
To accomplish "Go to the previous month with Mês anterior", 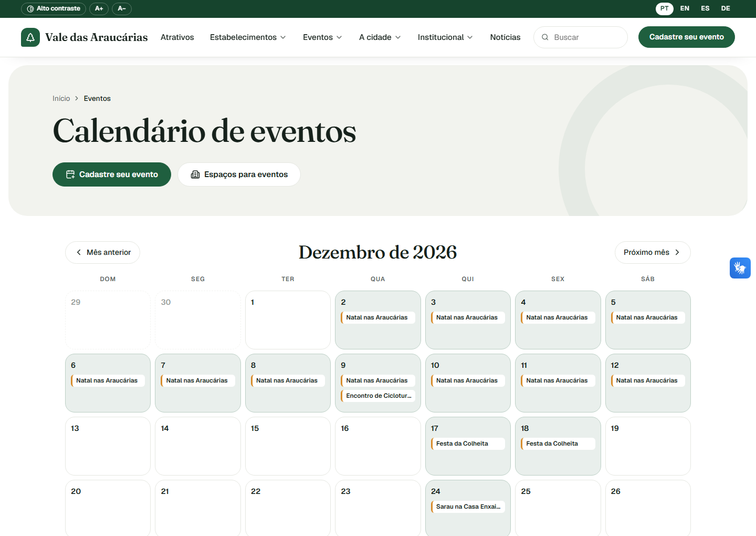I will [102, 252].
